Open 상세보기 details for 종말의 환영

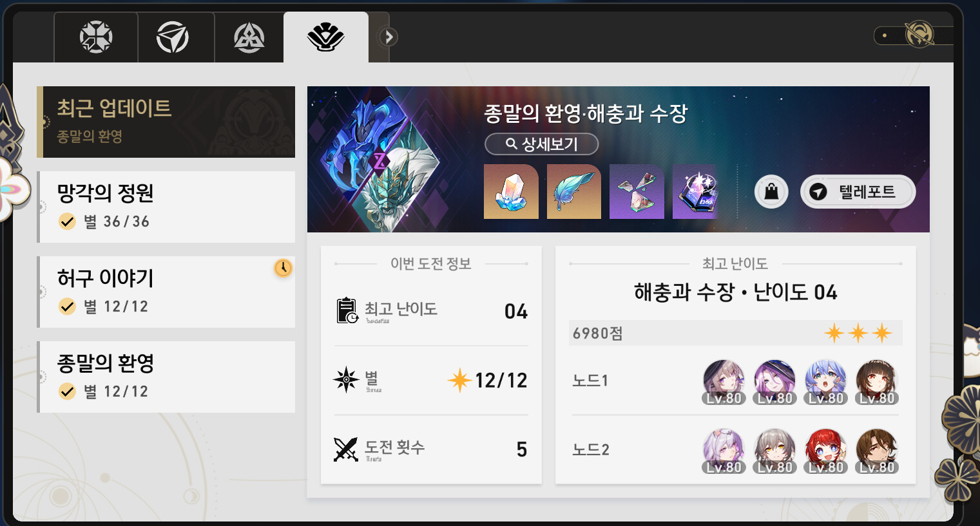tap(541, 144)
